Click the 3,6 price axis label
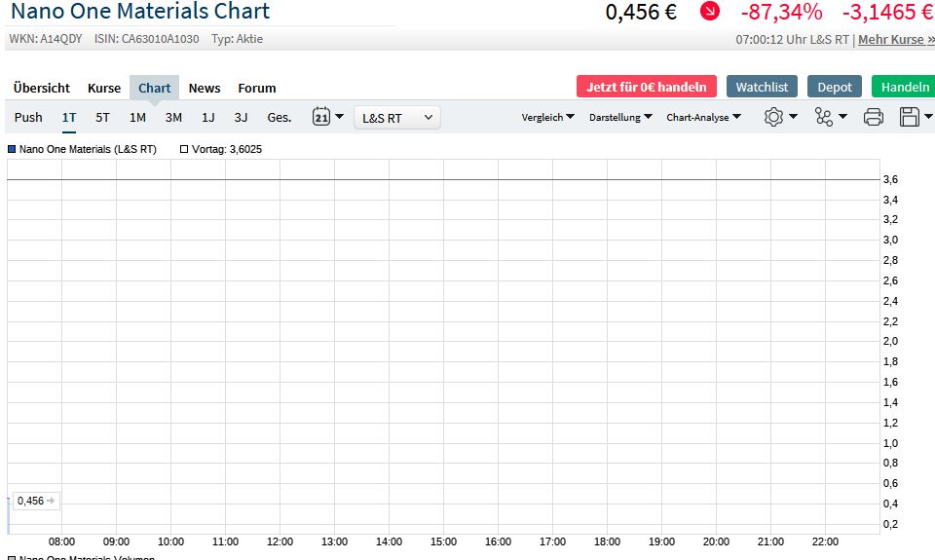 click(x=890, y=179)
